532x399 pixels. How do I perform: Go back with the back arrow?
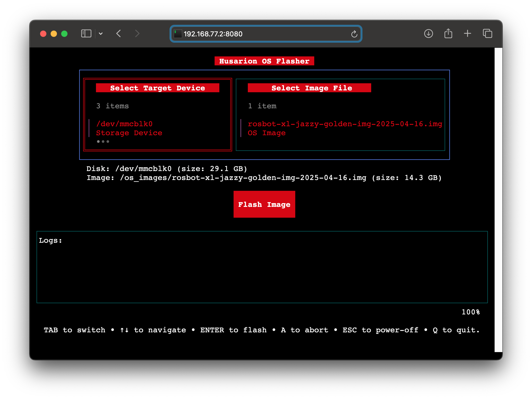point(119,34)
